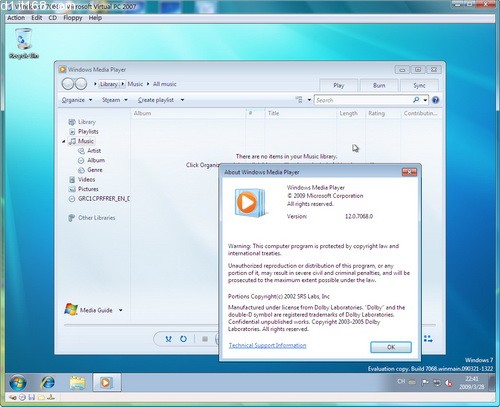Click the forward navigation arrow in Media Player
This screenshot has width=500, height=407.
click(x=81, y=84)
